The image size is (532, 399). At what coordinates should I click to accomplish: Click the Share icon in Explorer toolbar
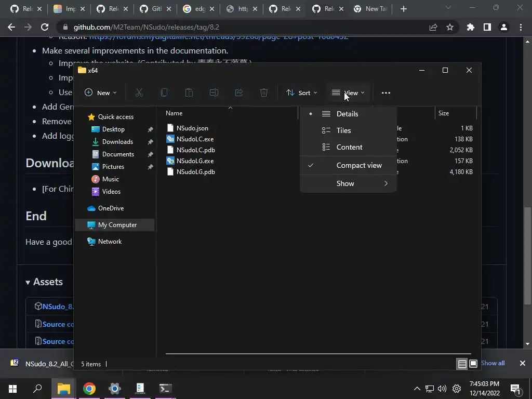point(239,92)
